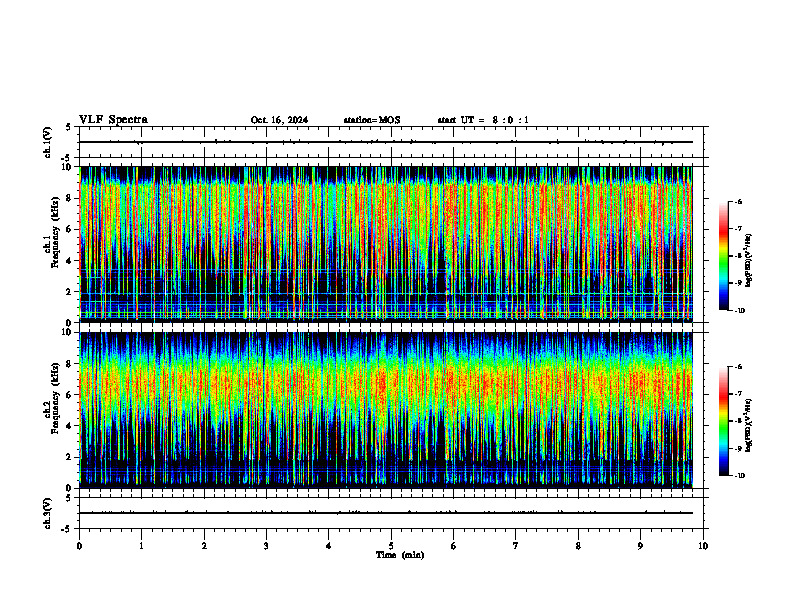Click the "-10" tick on ch.1 color bar

click(x=740, y=311)
